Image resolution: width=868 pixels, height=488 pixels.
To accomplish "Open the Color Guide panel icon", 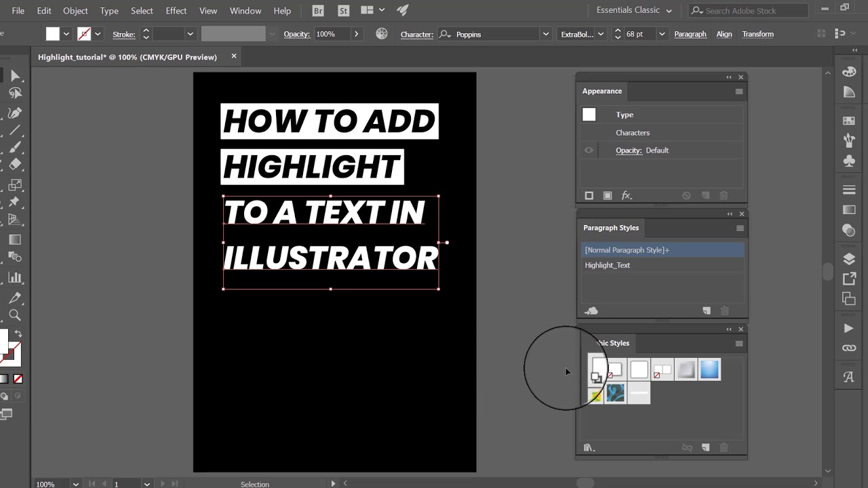I will point(849,91).
